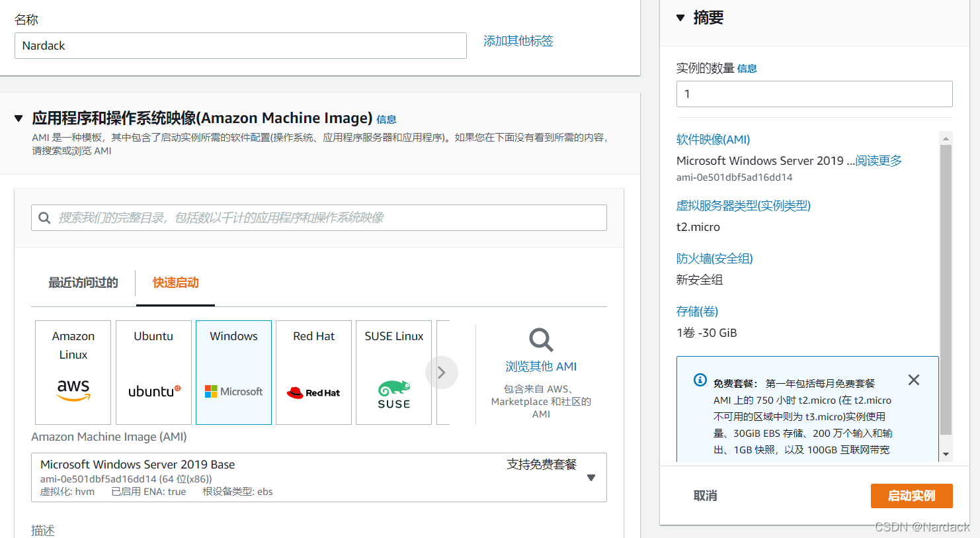Switch to the 最近访问过的 tab
Screen dimensions: 980x538
click(83, 283)
